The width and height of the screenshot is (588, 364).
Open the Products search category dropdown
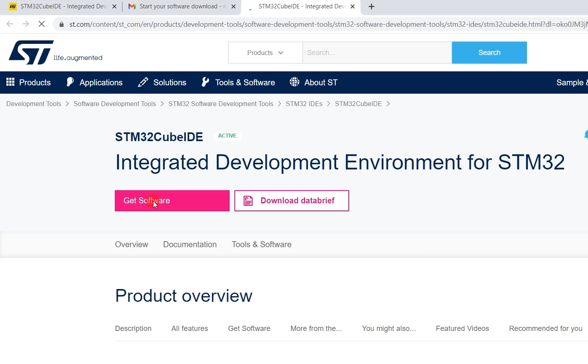click(265, 53)
